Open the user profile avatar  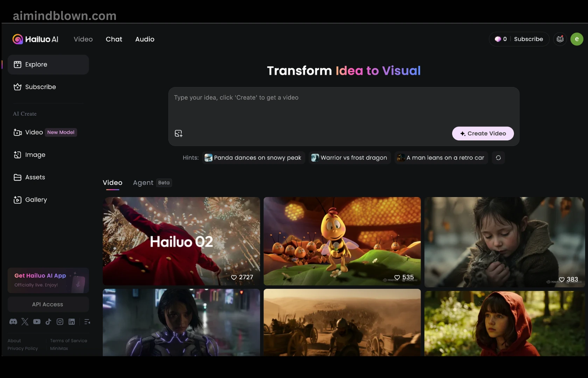coord(576,39)
